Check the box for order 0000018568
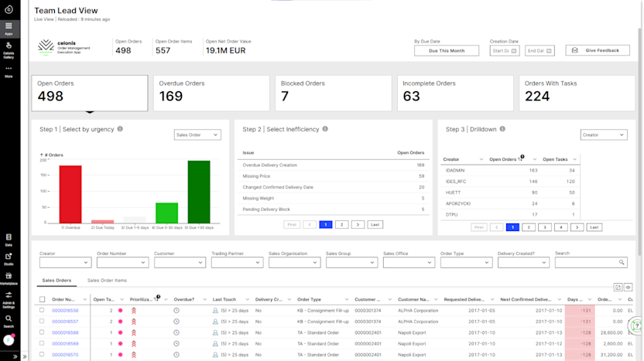The width and height of the screenshot is (644, 361). [x=42, y=332]
